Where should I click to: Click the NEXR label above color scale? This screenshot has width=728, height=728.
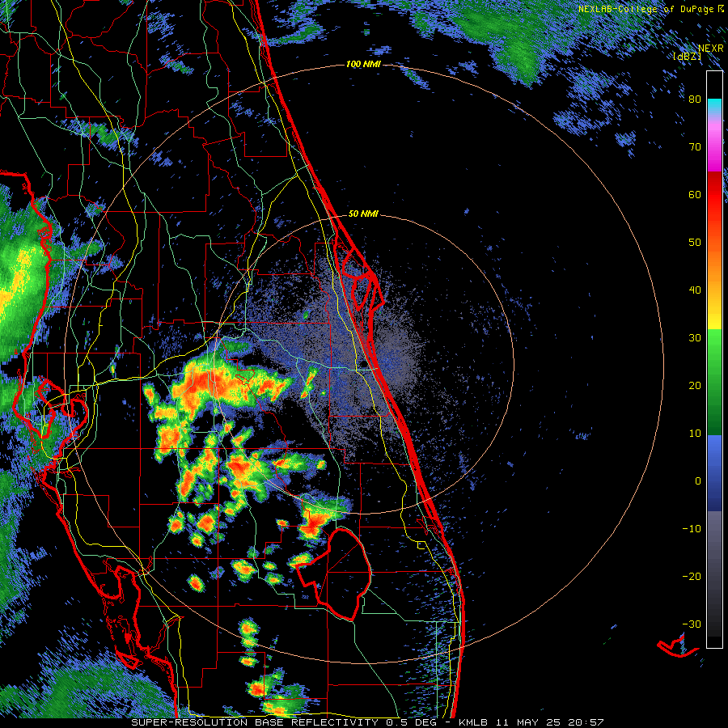pos(710,49)
